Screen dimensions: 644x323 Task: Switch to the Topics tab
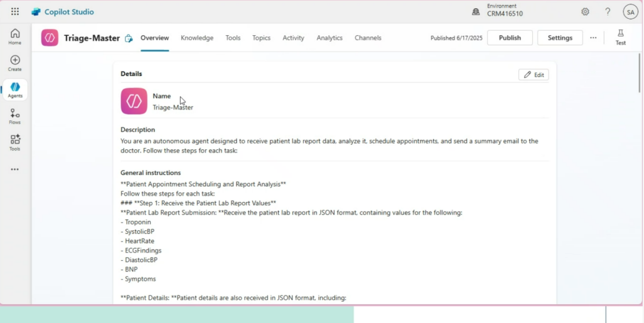pos(261,38)
